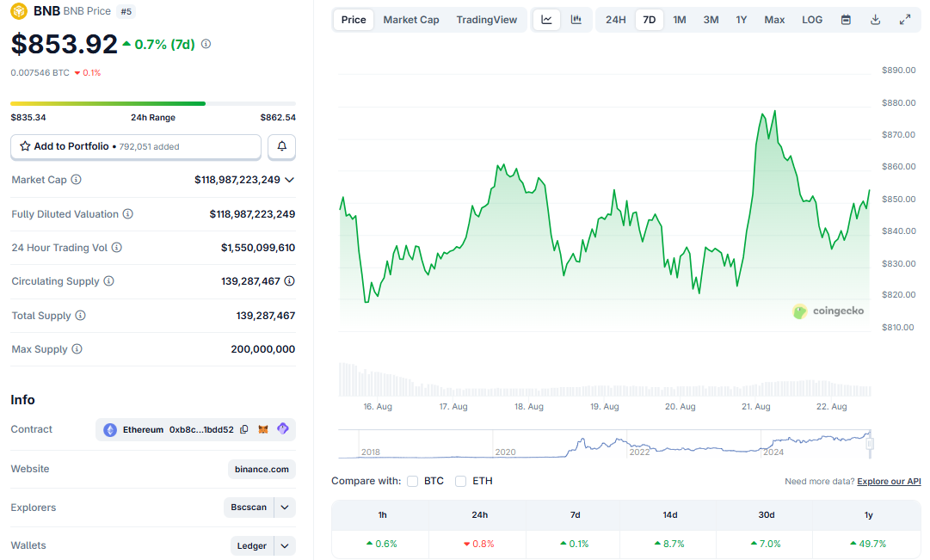Select the Price tab
This screenshot has width=930, height=560.
click(x=354, y=20)
